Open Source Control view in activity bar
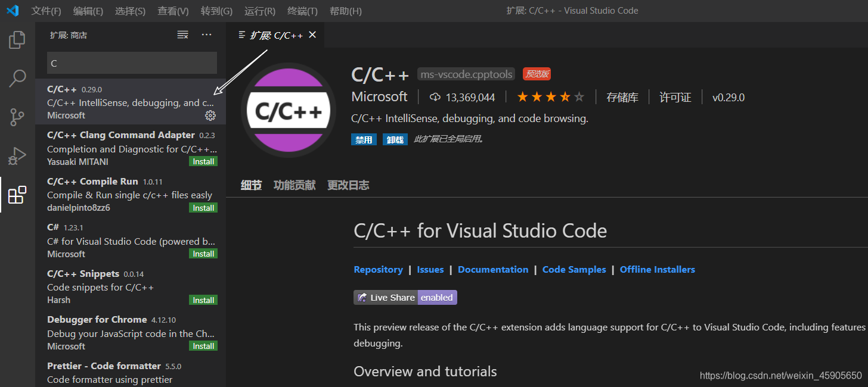This screenshot has height=387, width=868. pyautogui.click(x=17, y=117)
